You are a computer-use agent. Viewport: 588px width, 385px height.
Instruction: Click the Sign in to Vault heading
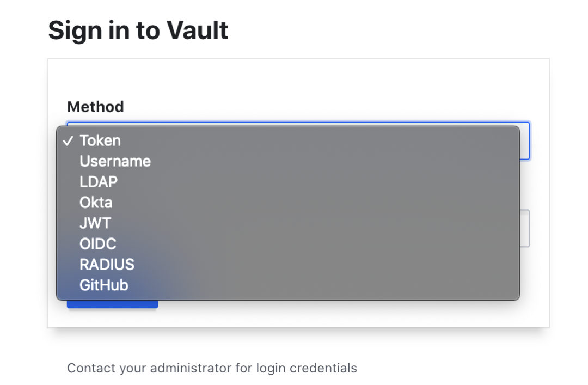tap(138, 30)
